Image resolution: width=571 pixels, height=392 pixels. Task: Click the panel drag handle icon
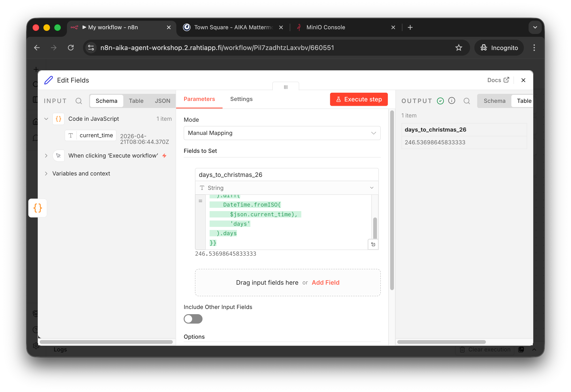coord(285,87)
